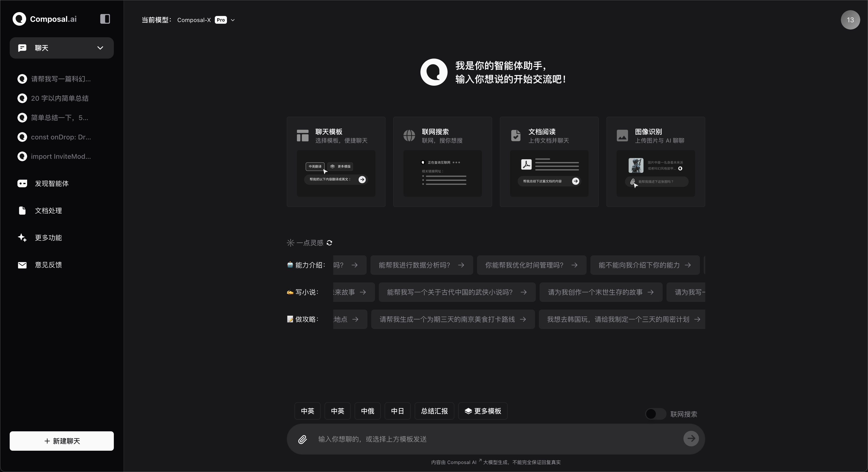This screenshot has width=868, height=472.
Task: Open the Composal AI footer link
Action: pos(462,462)
